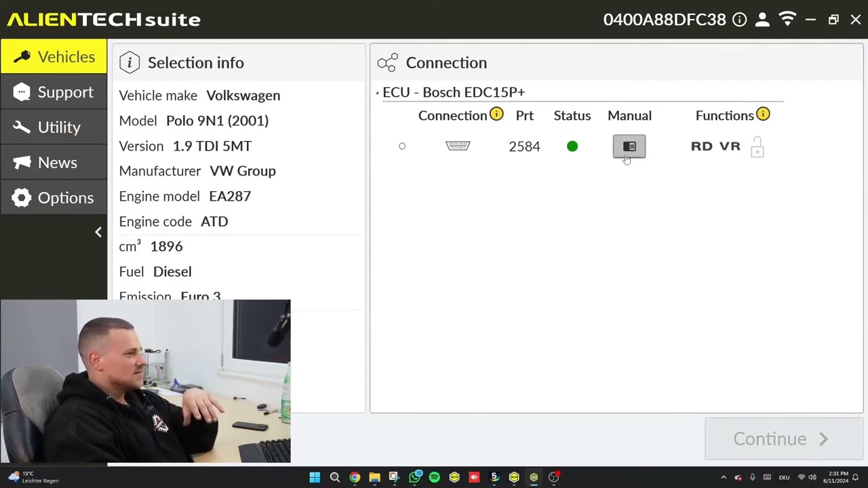Open OBS Studio from the taskbar
This screenshot has width=868, height=488.
[554, 477]
